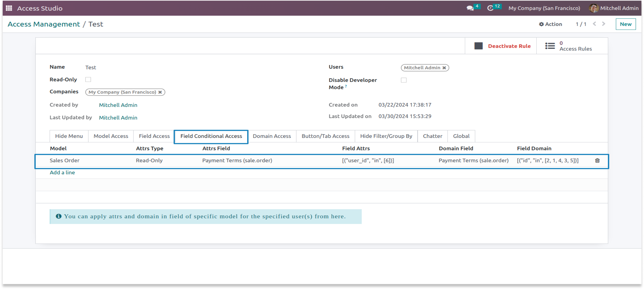Screen dimensions: 644x289
Task: Click the Field Attrs user_id domain cell
Action: tap(368, 161)
